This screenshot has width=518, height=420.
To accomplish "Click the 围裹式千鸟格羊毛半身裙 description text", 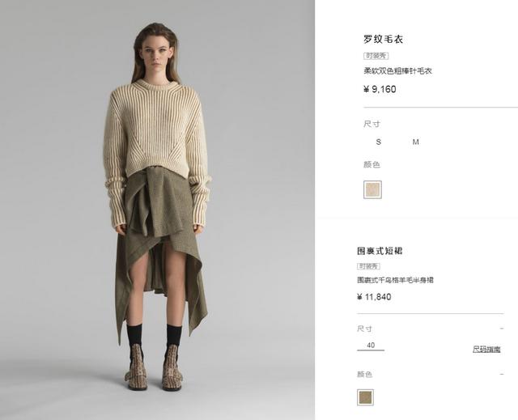I will pos(395,280).
